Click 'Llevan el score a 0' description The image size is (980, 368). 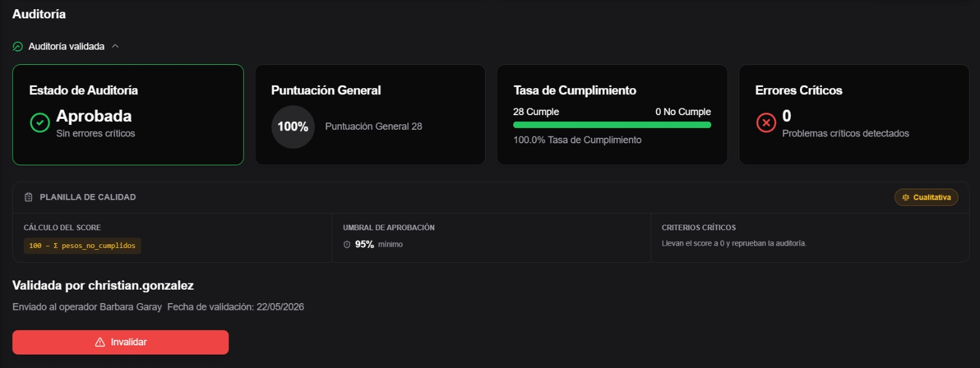click(734, 243)
